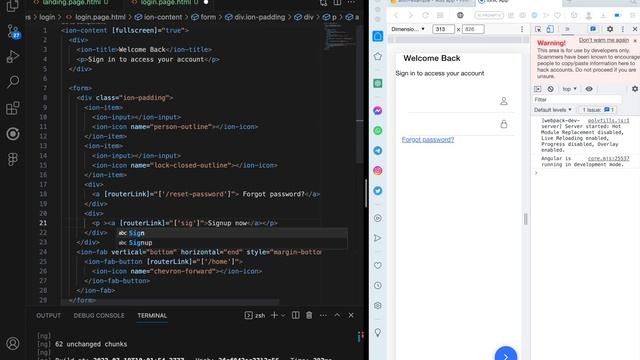Open Opera sidebar heart bookmarks

coord(378,266)
